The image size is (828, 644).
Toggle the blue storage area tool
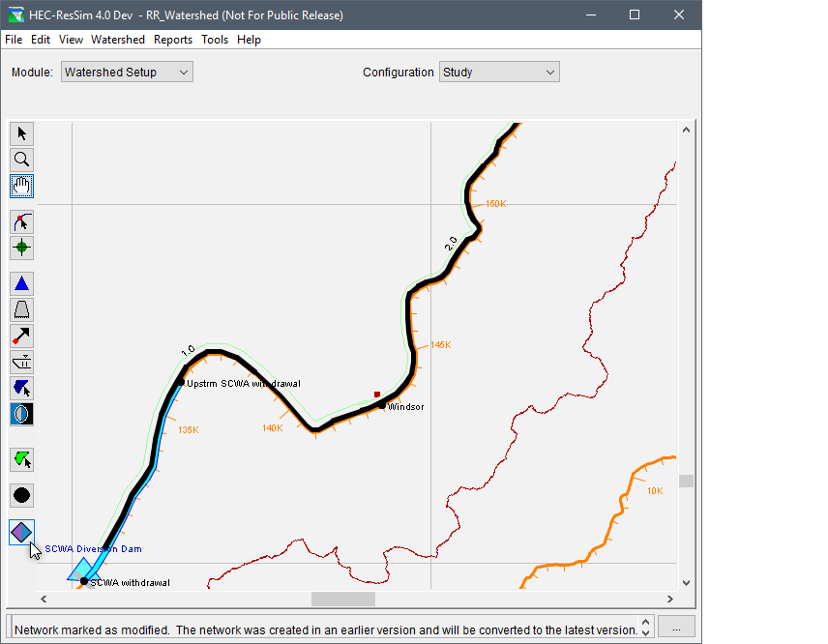click(21, 388)
